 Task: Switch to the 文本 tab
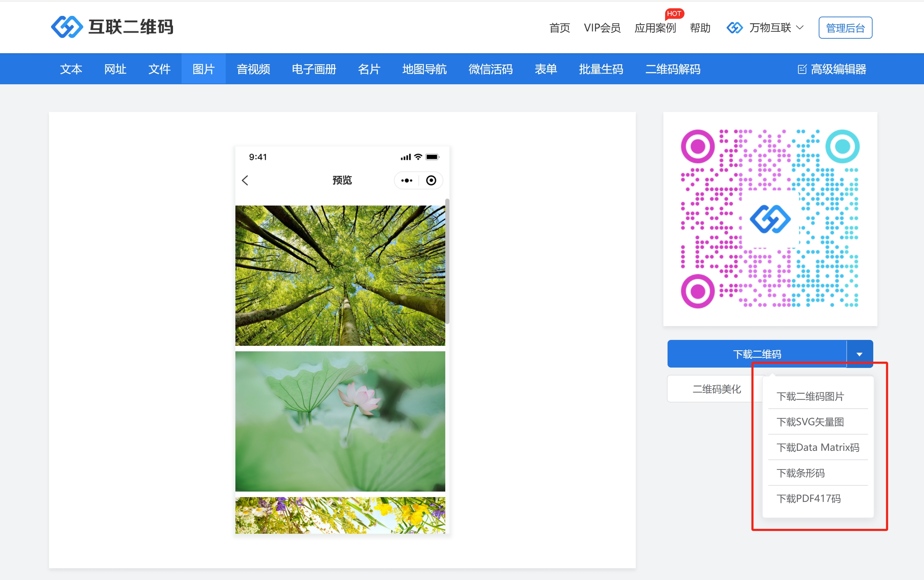click(x=71, y=69)
